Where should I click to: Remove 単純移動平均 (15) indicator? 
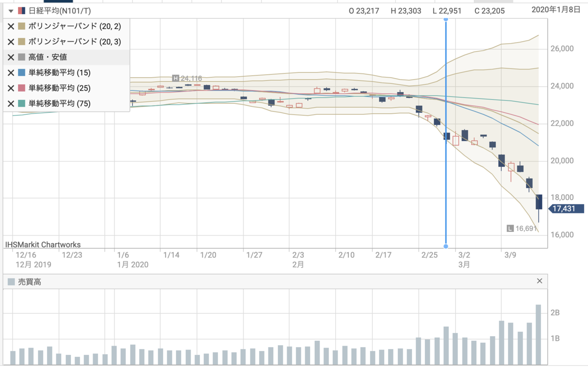click(x=11, y=73)
